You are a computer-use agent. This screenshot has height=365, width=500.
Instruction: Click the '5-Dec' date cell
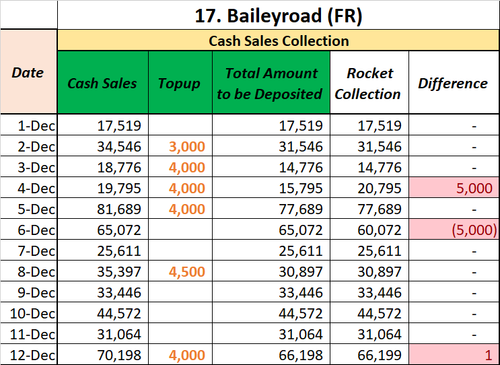click(x=29, y=209)
